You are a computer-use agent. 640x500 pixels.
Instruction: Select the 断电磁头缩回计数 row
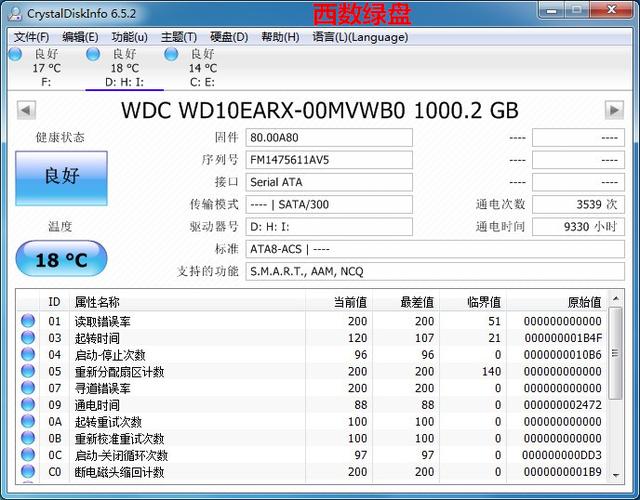[x=312, y=472]
